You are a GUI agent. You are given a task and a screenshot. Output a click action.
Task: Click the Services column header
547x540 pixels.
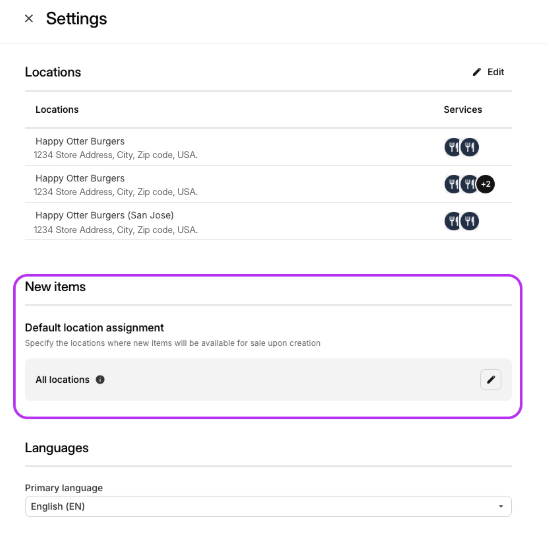click(x=463, y=110)
